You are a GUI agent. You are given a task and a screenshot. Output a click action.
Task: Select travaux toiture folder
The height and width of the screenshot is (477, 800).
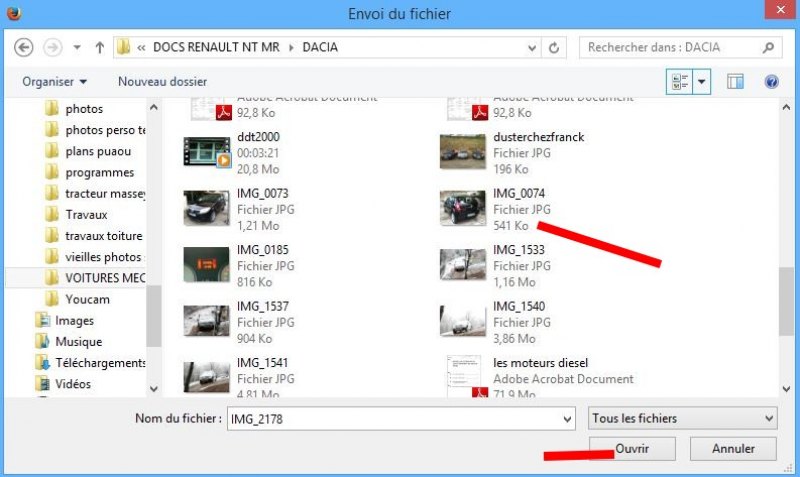(x=104, y=236)
